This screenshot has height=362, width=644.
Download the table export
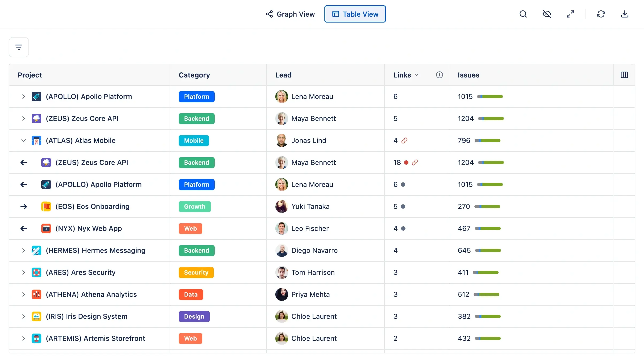tap(625, 14)
